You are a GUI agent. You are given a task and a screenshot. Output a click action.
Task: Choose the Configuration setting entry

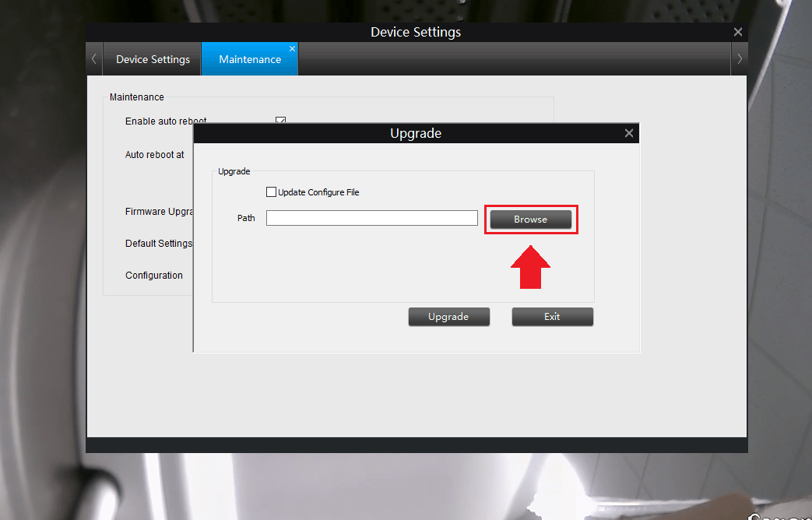tap(154, 275)
